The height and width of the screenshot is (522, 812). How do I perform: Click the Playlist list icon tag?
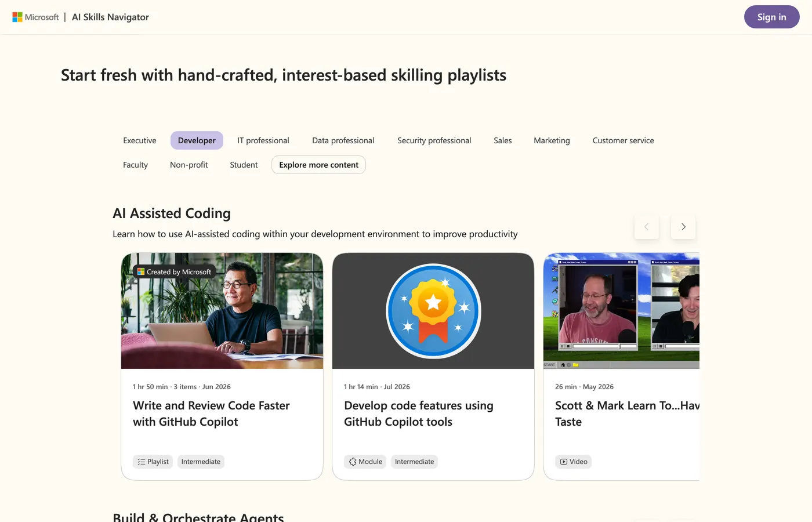pos(153,462)
